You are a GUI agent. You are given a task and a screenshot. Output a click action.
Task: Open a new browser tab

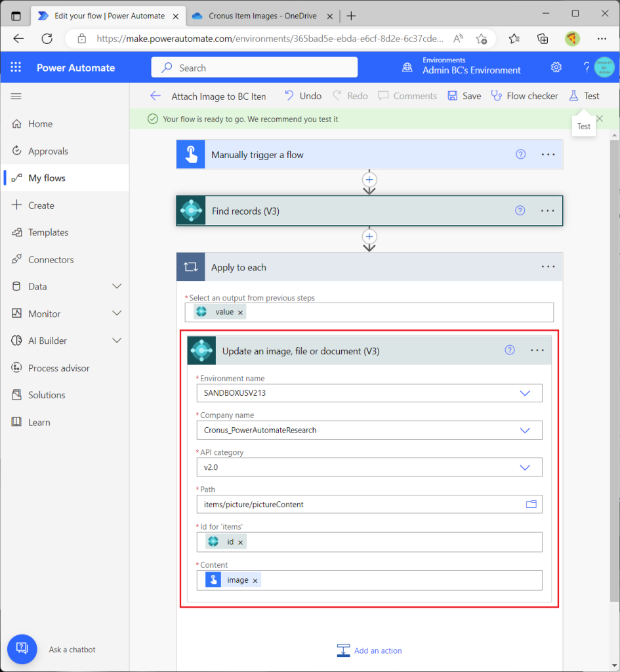352,16
